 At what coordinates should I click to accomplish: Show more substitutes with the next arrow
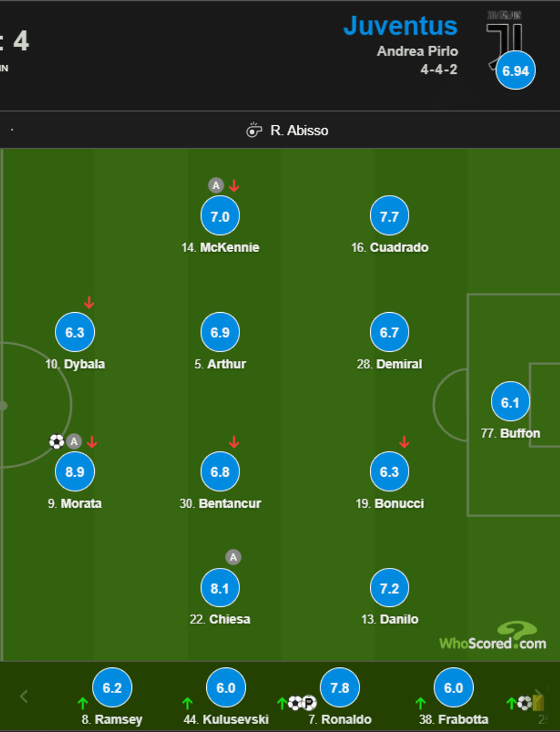pos(538,695)
